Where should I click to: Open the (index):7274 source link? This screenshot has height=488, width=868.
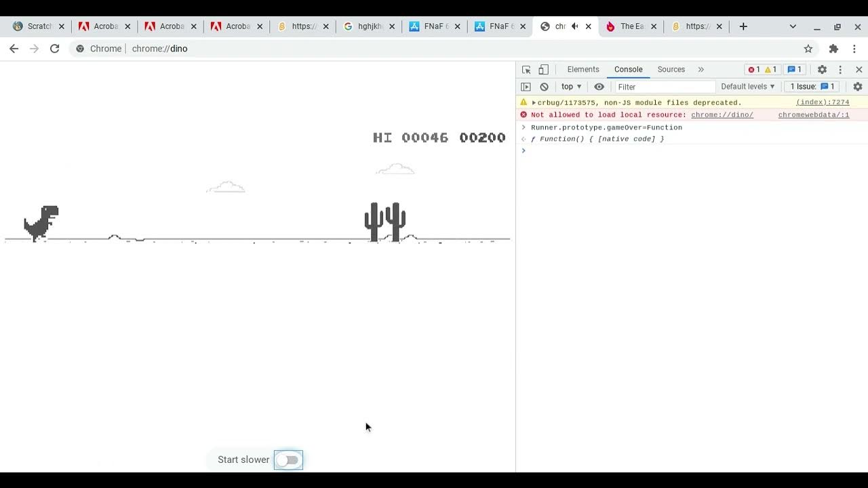[823, 102]
